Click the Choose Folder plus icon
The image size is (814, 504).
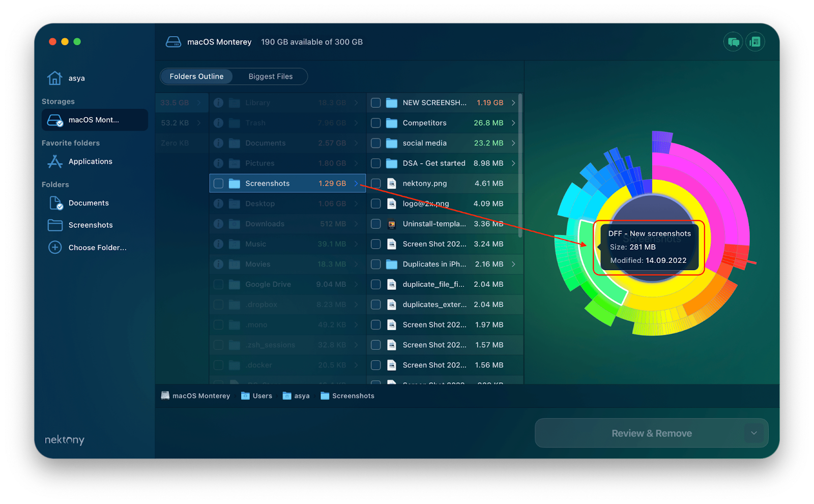tap(55, 247)
